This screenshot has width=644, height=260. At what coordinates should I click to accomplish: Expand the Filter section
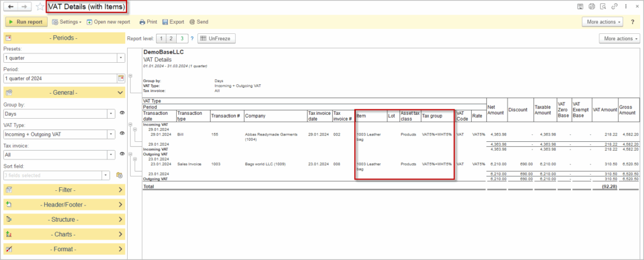click(64, 189)
